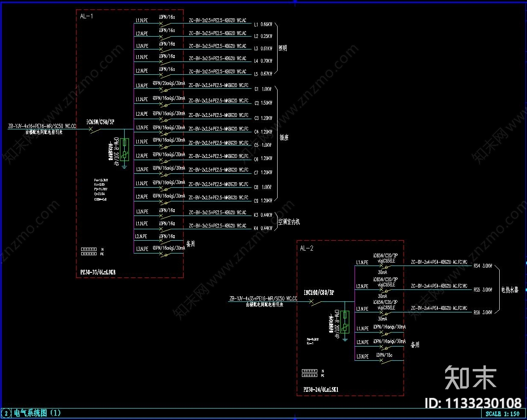
Task: Click the '电气系统图 (1)' drawing title
Action: click(x=38, y=413)
